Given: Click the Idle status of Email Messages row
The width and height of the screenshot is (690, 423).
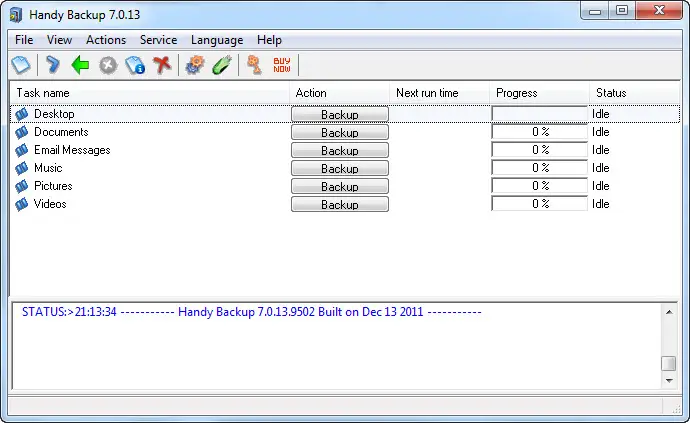Looking at the screenshot, I should tap(601, 150).
